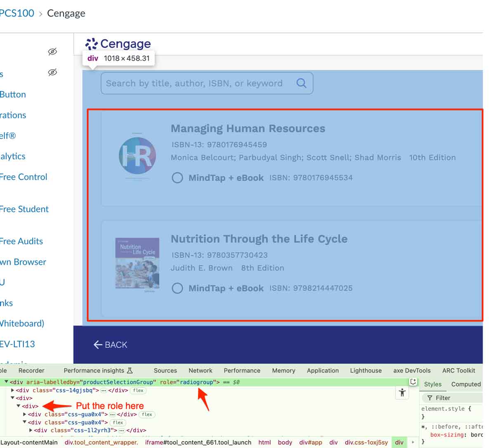Toggle second hidden-eye icon in sidebar
This screenshot has height=448, width=495.
click(52, 72)
